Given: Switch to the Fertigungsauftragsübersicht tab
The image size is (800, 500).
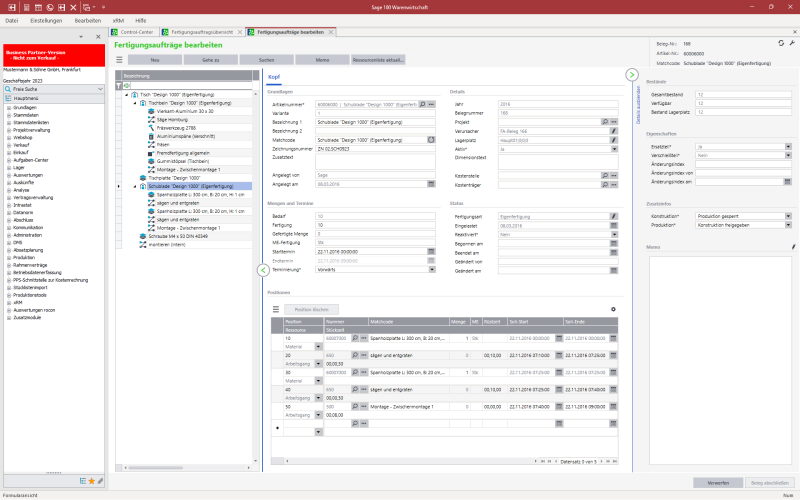Looking at the screenshot, I should [x=202, y=32].
